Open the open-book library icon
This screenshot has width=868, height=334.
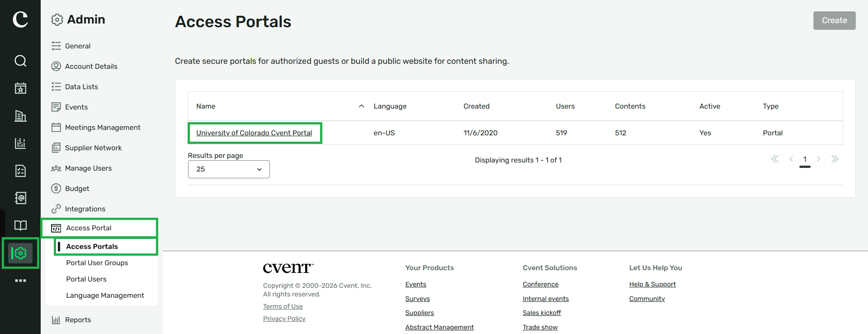(20, 225)
